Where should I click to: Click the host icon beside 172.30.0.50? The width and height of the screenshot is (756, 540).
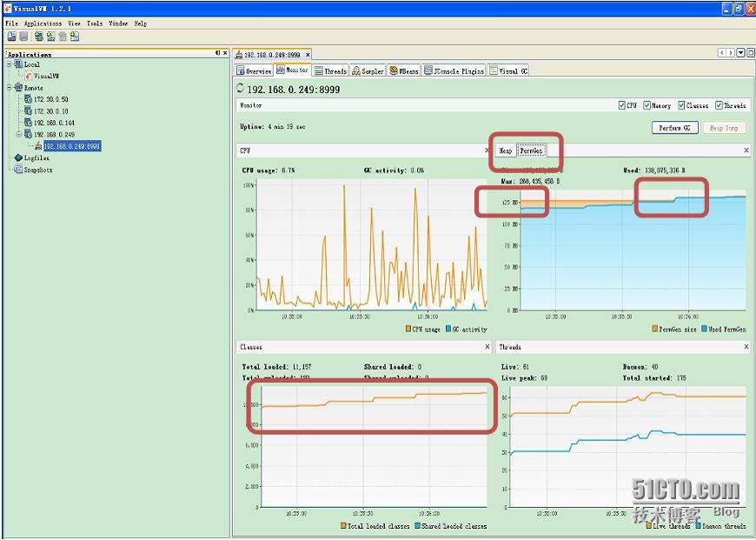(28, 99)
